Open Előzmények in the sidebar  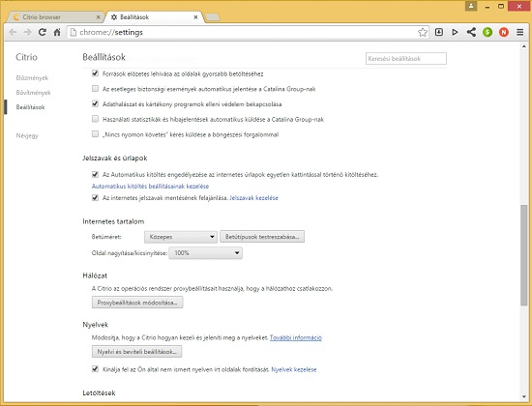click(32, 78)
